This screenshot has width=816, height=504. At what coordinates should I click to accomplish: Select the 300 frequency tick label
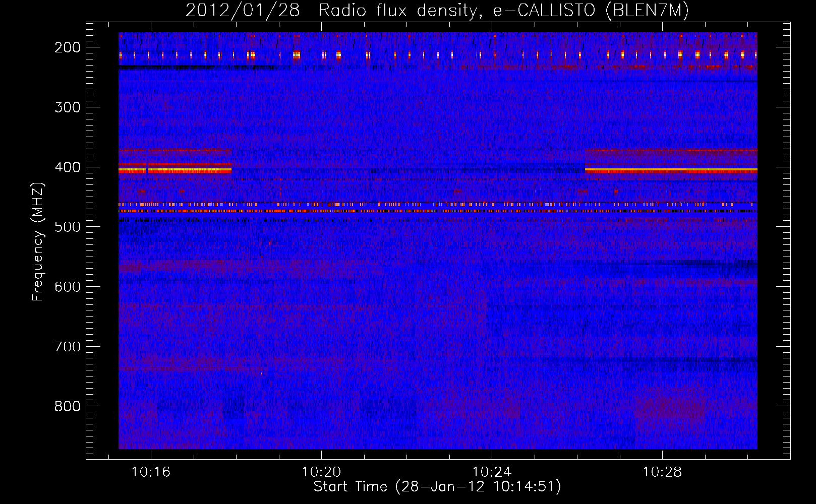click(68, 107)
